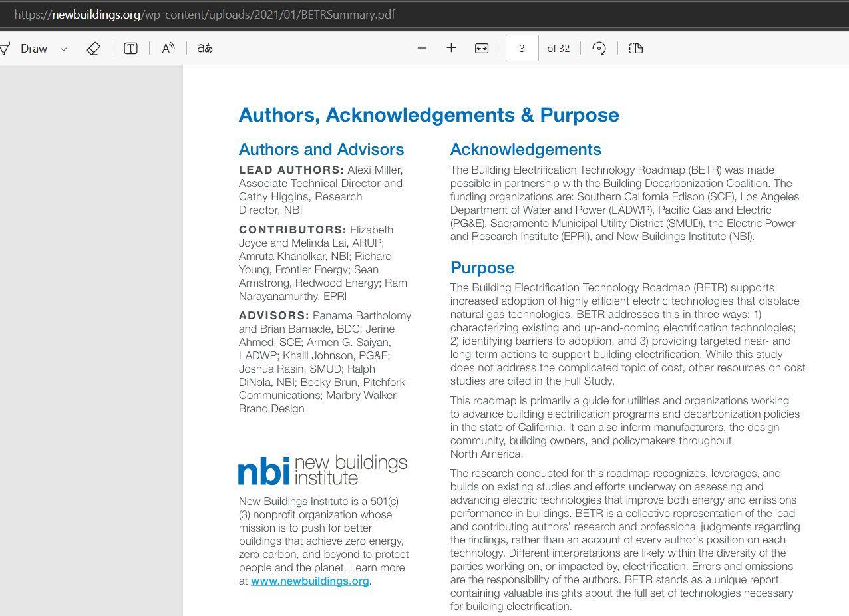Image resolution: width=849 pixels, height=616 pixels.
Task: Click the 'ADVISORS:' label
Action: click(x=274, y=316)
